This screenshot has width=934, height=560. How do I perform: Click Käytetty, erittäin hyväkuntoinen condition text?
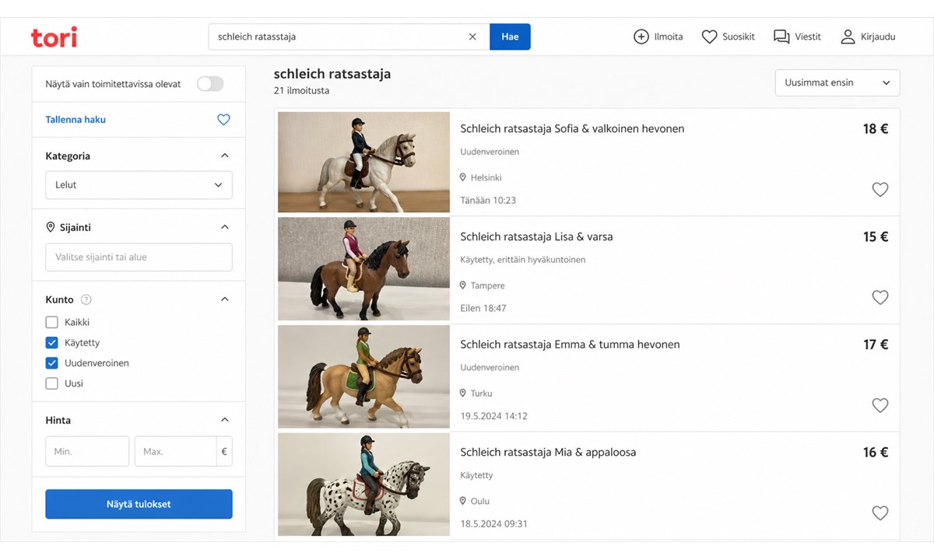pyautogui.click(x=523, y=260)
